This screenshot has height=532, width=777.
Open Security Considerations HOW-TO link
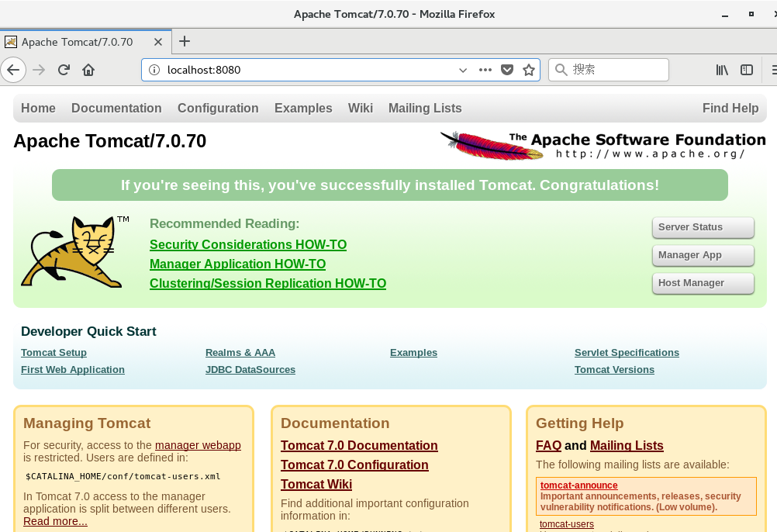tap(248, 244)
